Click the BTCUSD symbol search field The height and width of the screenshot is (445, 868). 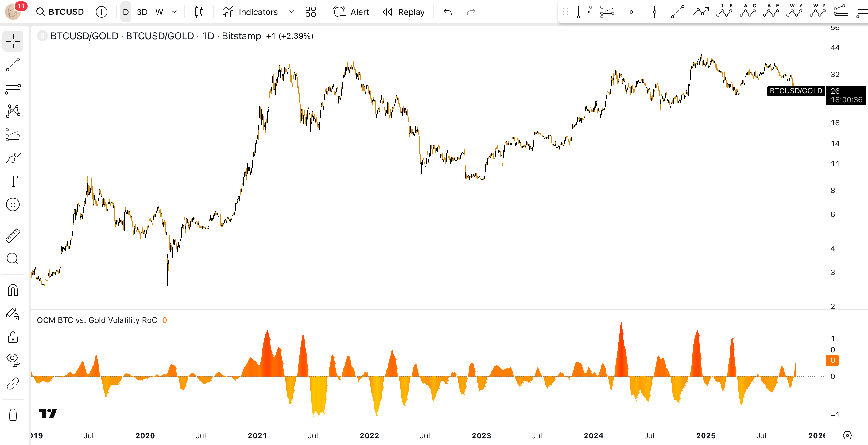pos(61,12)
